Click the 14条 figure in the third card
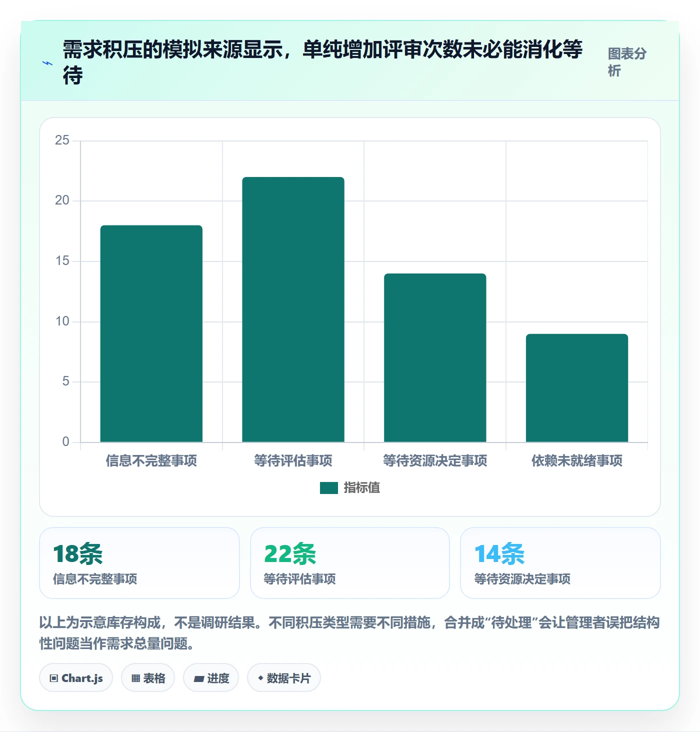Viewport: 700px width, 732px height. pyautogui.click(x=499, y=554)
